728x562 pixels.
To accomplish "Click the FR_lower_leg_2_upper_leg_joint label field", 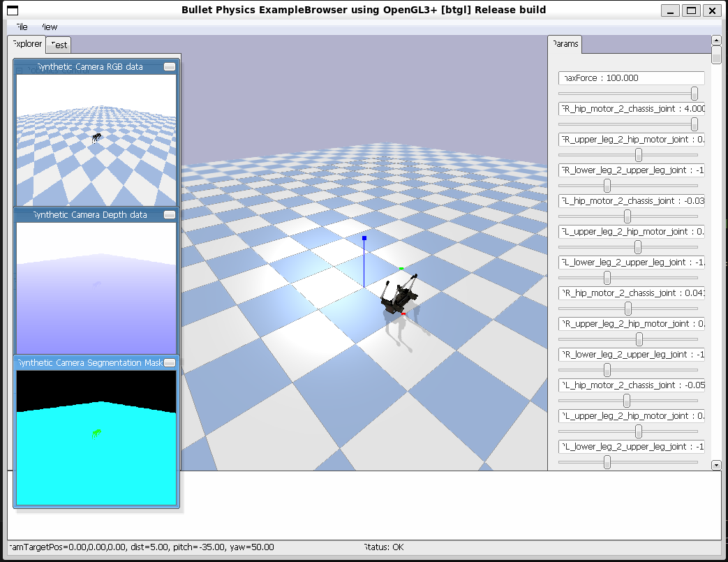I will click(632, 170).
